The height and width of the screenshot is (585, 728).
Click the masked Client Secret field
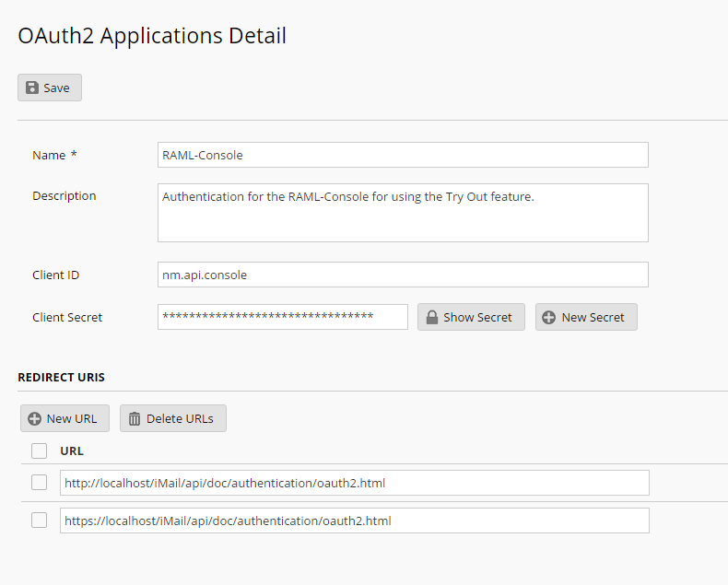click(x=282, y=317)
